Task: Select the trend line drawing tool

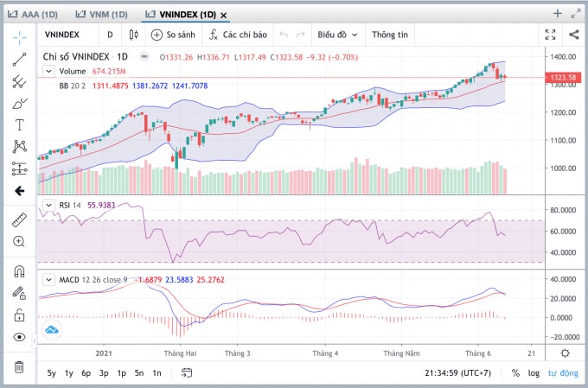Action: click(x=20, y=60)
